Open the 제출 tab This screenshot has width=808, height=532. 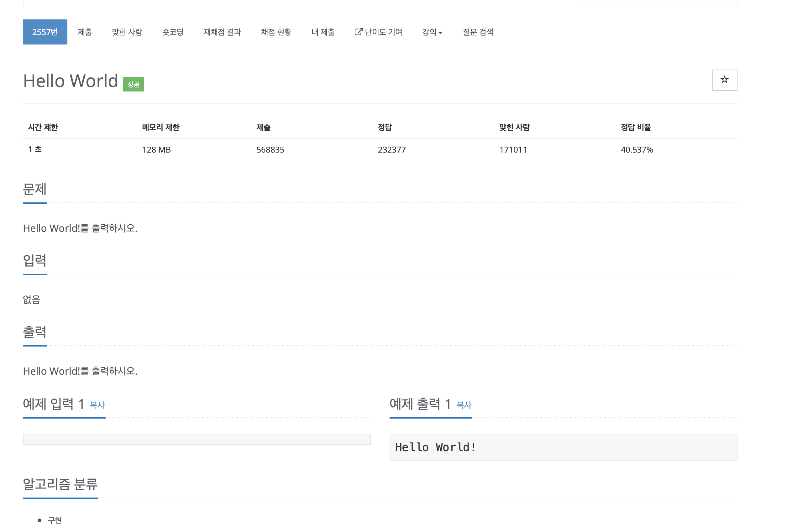tap(85, 32)
